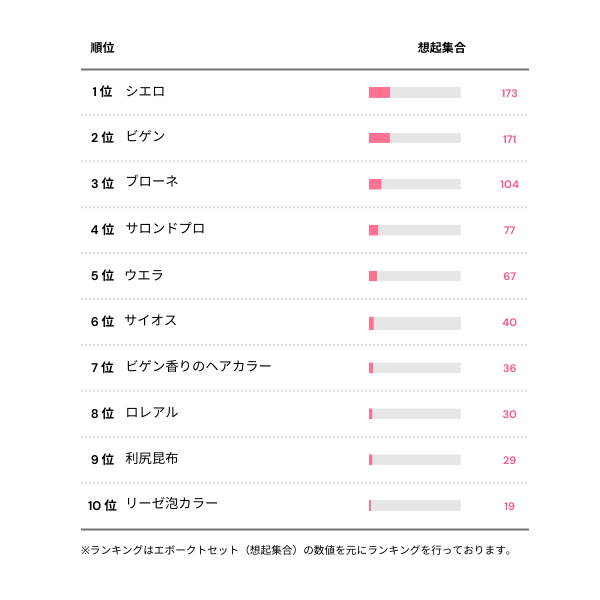Select the ビゲン brand name
The width and height of the screenshot is (600, 600).
pos(145,137)
